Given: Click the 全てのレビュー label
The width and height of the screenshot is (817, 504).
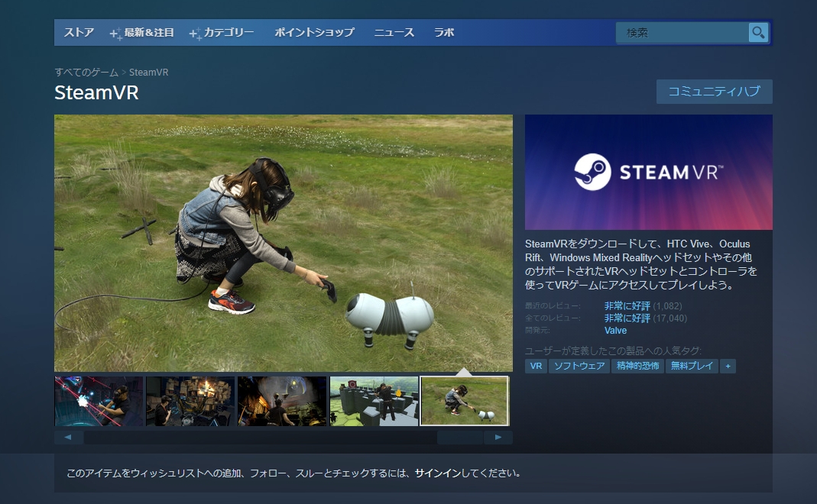Looking at the screenshot, I should click(553, 318).
